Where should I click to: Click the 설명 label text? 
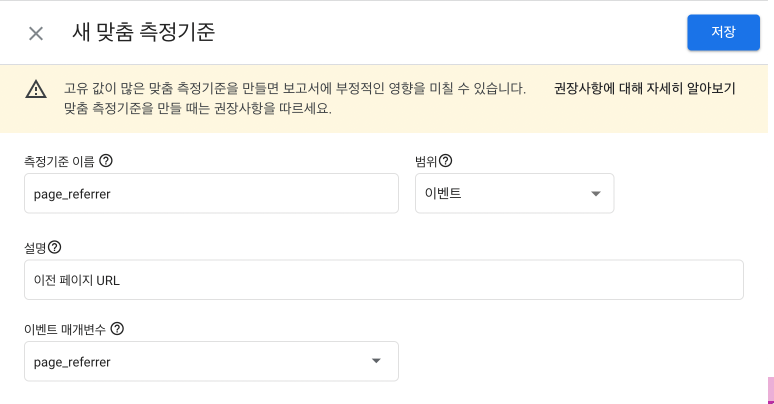(35, 248)
